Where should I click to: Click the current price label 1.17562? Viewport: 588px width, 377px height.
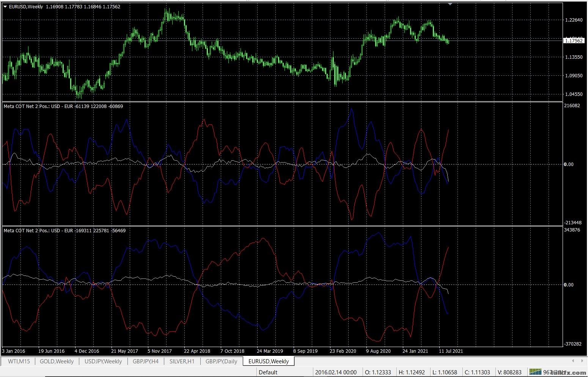(x=574, y=41)
